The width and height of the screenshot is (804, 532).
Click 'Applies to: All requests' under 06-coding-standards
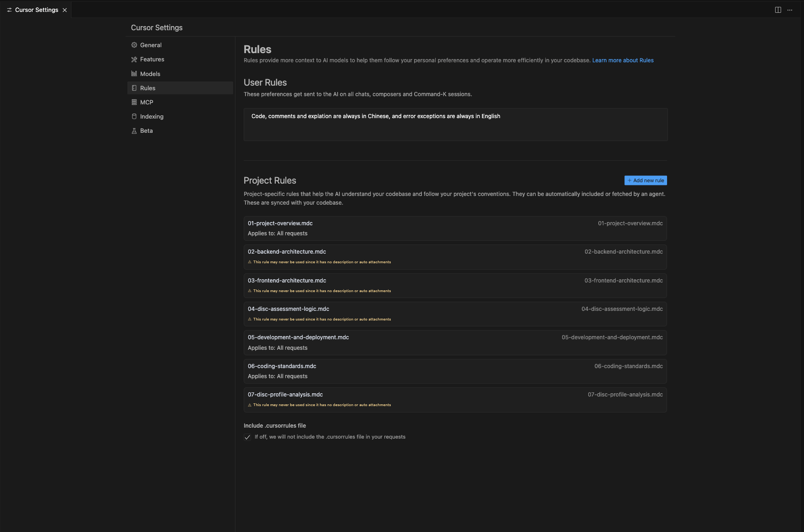[x=278, y=376]
